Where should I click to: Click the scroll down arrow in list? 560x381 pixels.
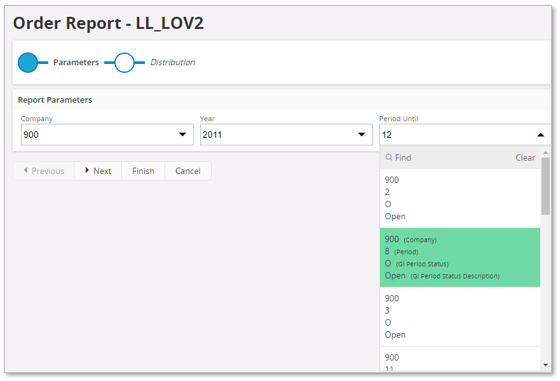pos(545,365)
